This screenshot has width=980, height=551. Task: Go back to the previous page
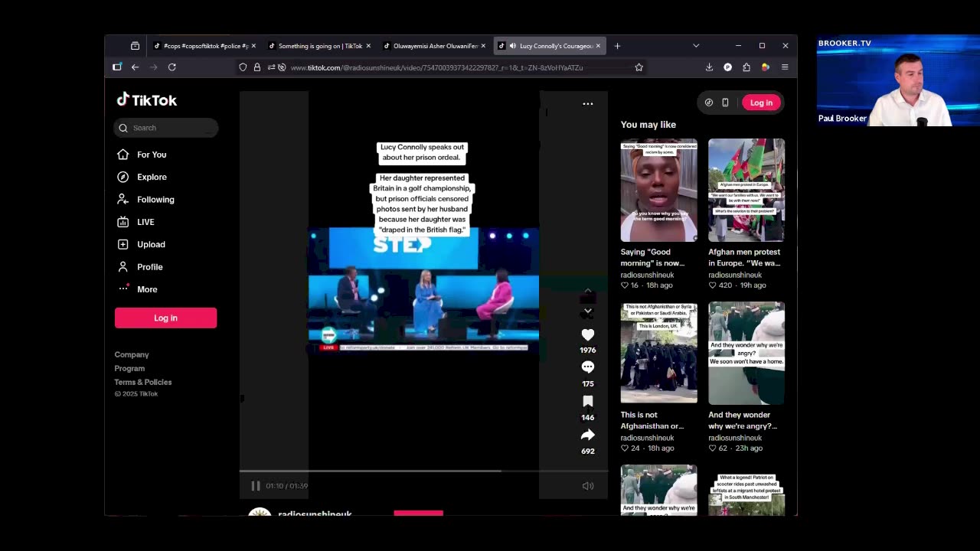tap(135, 67)
